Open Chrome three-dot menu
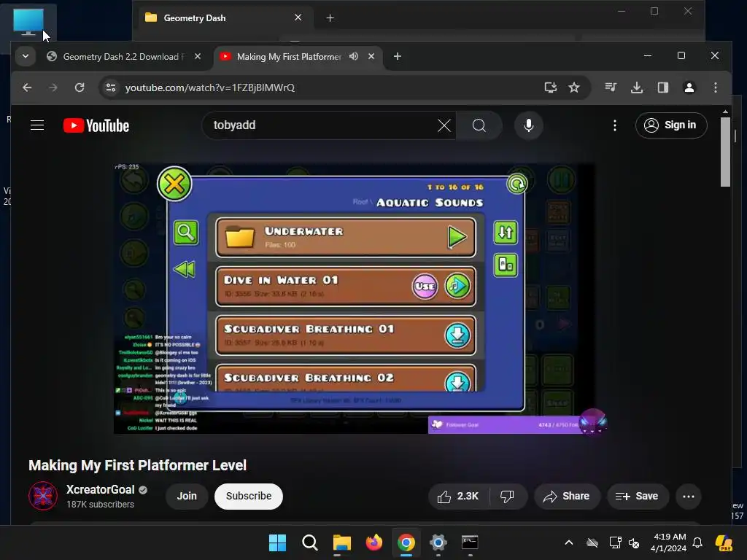This screenshot has height=560, width=747. tap(715, 87)
